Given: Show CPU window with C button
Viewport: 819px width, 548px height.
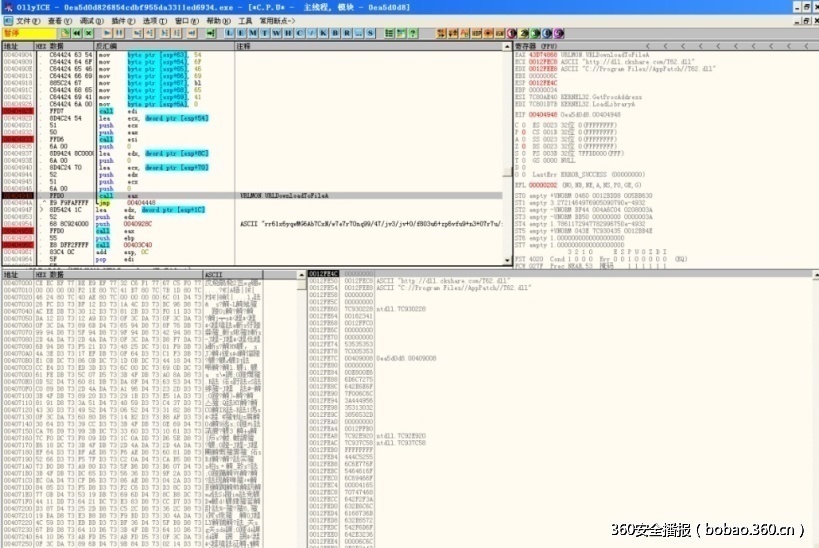Looking at the screenshot, I should point(300,33).
